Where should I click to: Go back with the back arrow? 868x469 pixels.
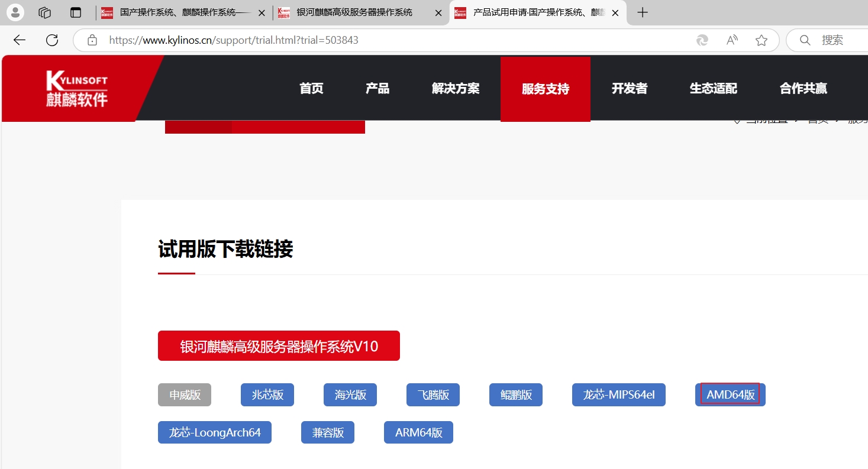pos(20,40)
